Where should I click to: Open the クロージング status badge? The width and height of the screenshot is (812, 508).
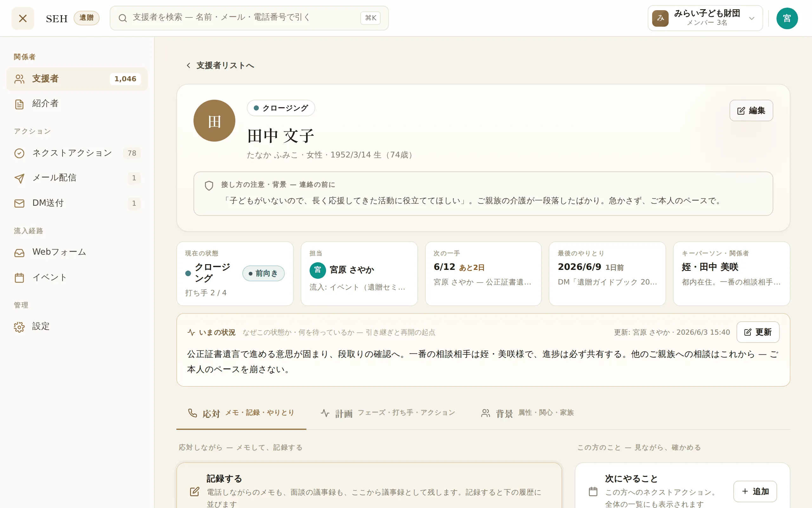click(x=281, y=108)
